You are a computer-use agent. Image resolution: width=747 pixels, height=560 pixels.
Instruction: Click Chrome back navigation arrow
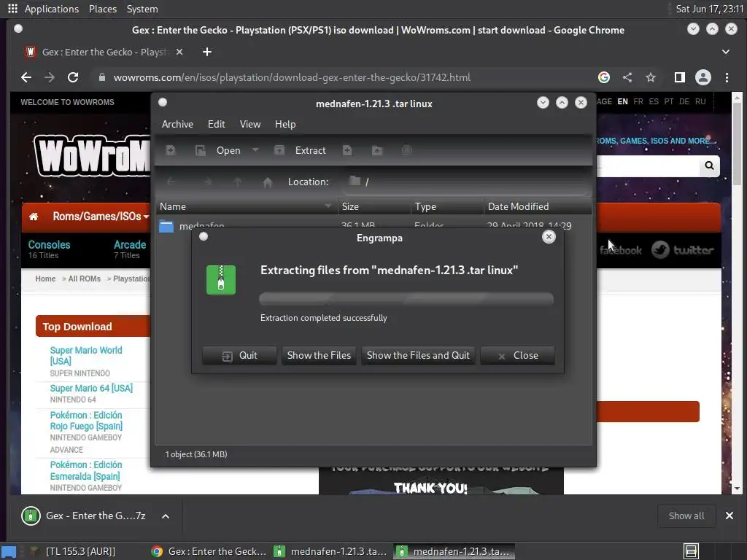[x=26, y=77]
